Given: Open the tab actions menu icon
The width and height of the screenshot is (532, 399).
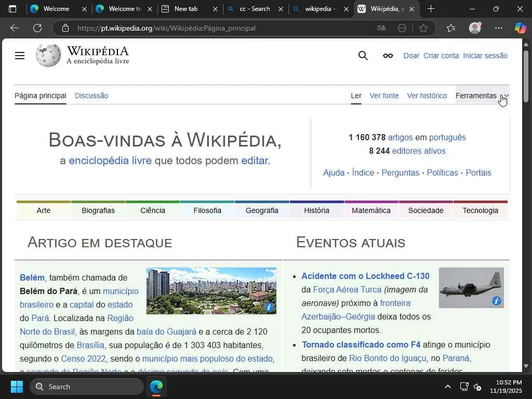Looking at the screenshot, I should pyautogui.click(x=12, y=9).
